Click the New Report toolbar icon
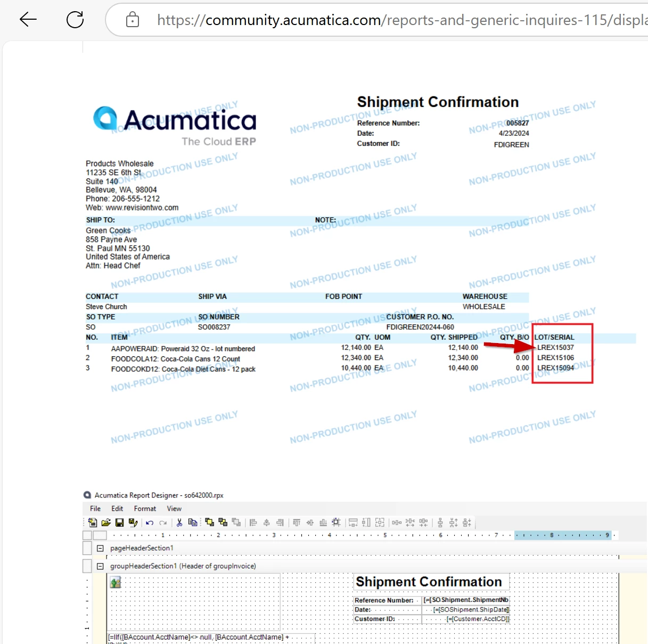Viewport: 648px width, 644px height. [92, 523]
